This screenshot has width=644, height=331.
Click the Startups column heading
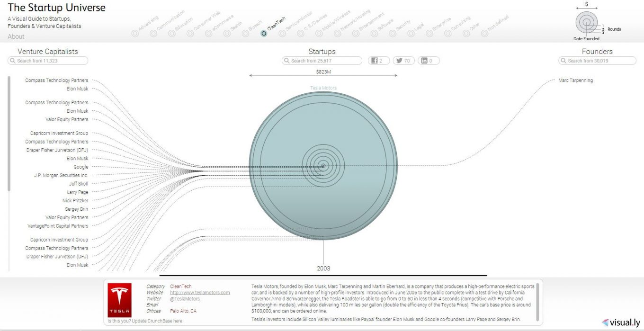click(322, 52)
